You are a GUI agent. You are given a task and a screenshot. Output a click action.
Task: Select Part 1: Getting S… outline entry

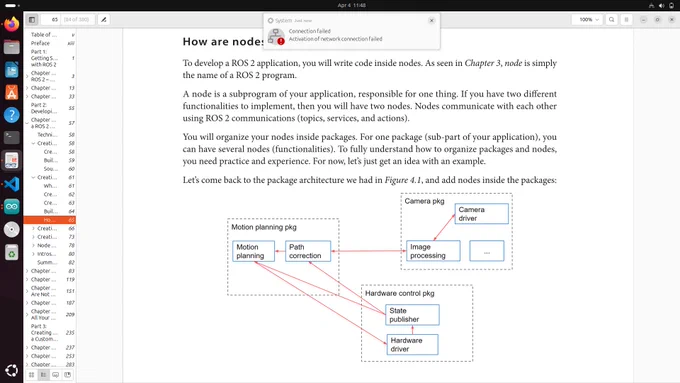50,58
